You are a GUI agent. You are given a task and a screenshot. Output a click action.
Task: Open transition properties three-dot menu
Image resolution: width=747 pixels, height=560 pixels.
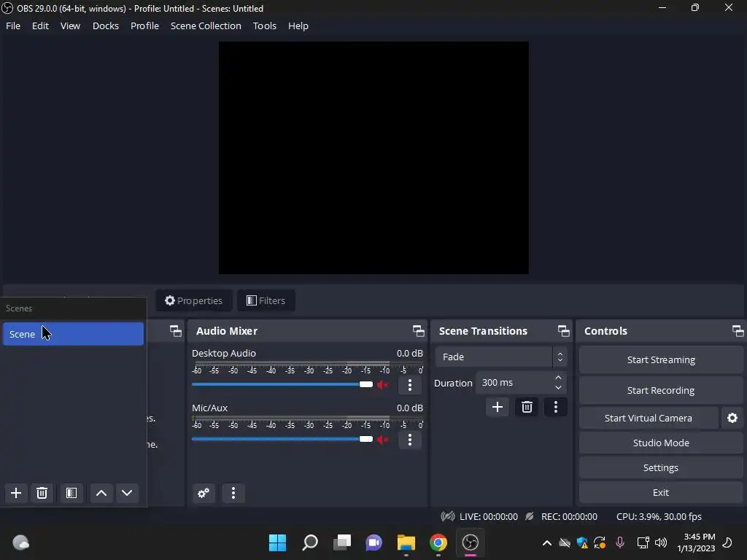555,407
